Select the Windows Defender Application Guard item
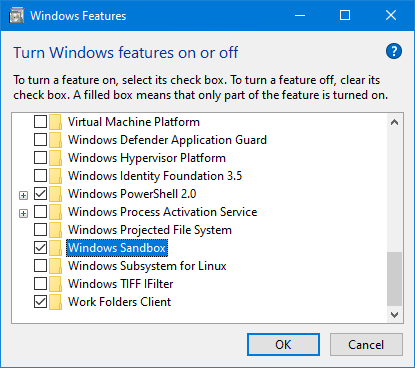The height and width of the screenshot is (368, 415). tap(167, 140)
